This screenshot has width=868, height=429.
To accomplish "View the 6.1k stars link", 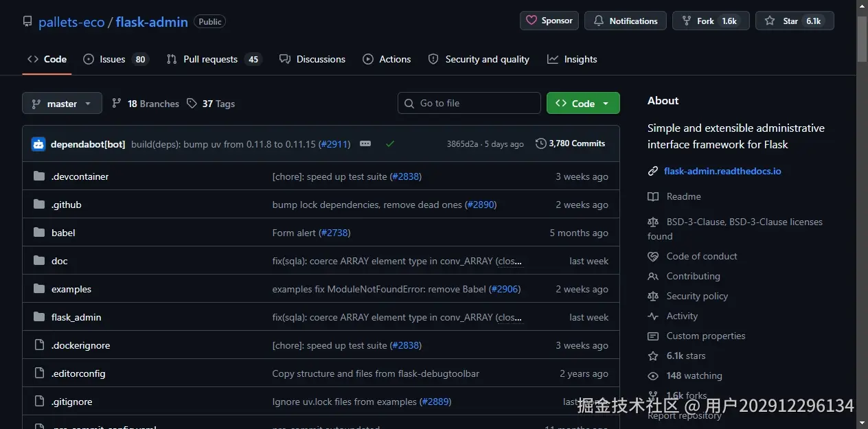I will click(x=686, y=356).
